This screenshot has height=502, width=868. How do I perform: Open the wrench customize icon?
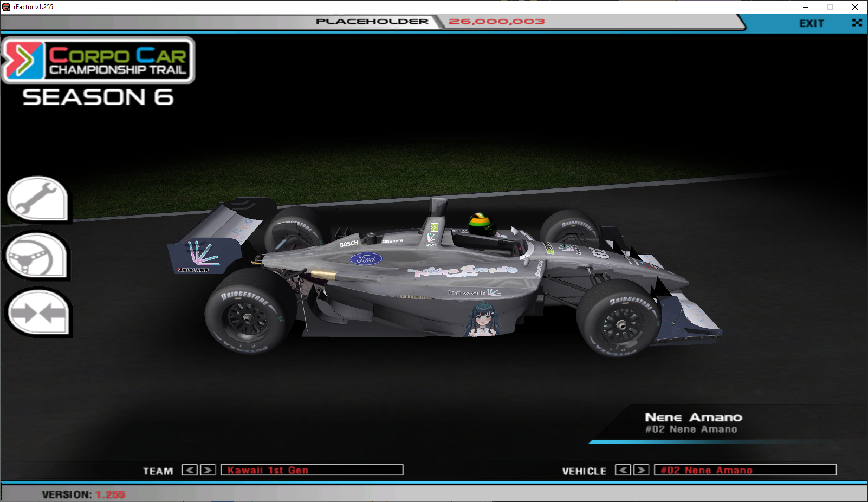tap(37, 199)
